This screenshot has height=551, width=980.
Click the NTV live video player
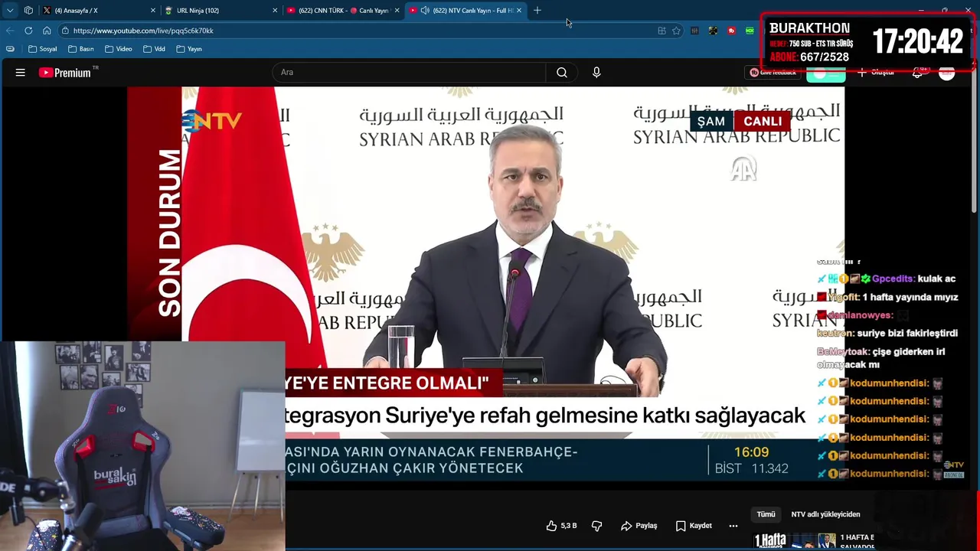tap(485, 283)
